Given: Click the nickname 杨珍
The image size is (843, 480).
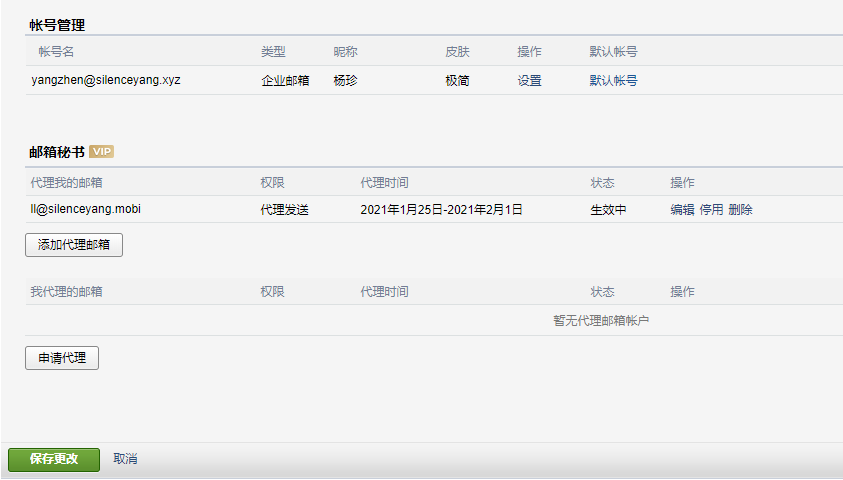Looking at the screenshot, I should 345,81.
